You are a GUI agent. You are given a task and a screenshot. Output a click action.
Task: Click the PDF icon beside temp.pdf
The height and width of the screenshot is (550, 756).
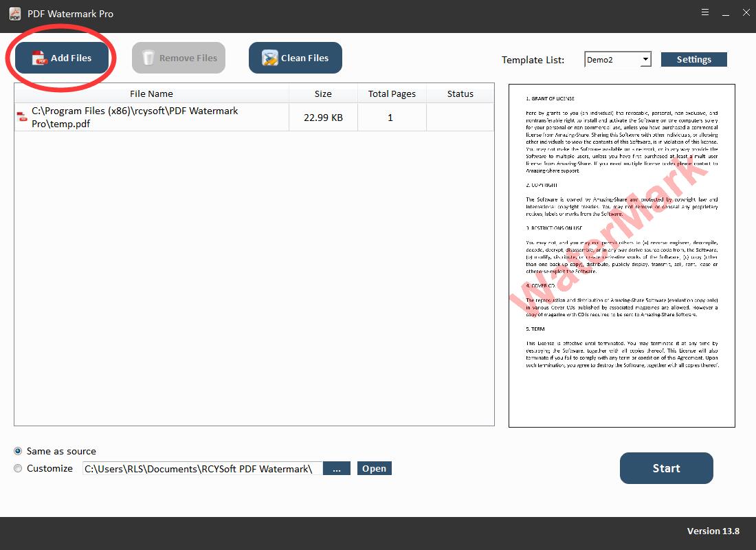coord(22,118)
